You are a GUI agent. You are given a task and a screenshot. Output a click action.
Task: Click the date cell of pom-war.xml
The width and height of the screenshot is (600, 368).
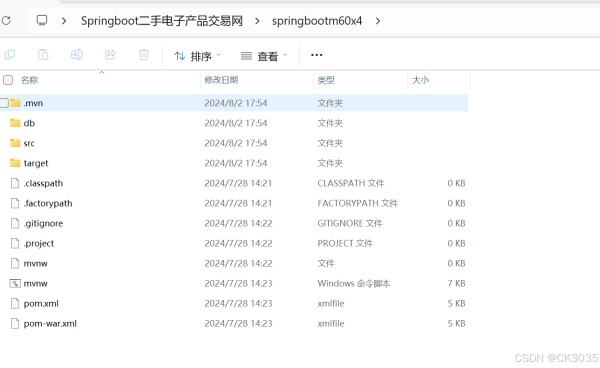coord(238,324)
